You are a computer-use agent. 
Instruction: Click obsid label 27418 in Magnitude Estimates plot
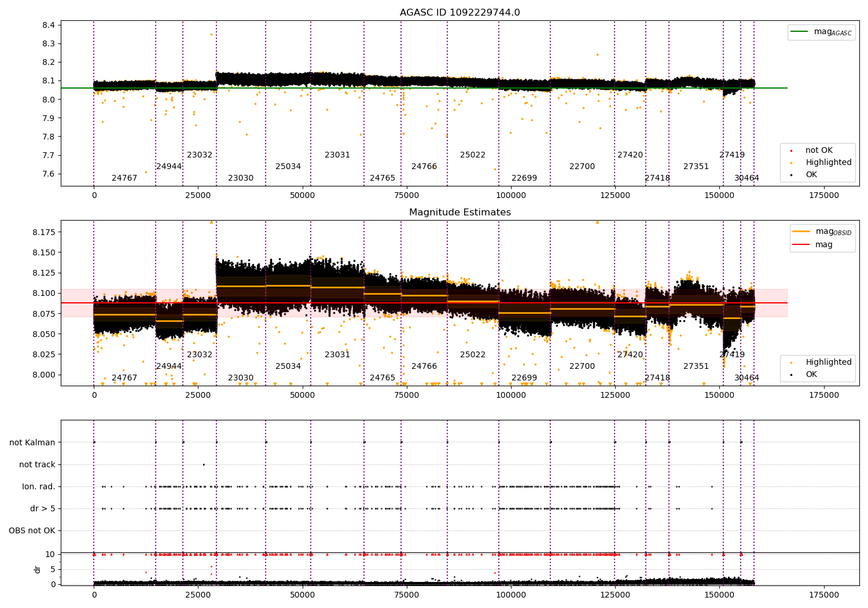coord(657,378)
